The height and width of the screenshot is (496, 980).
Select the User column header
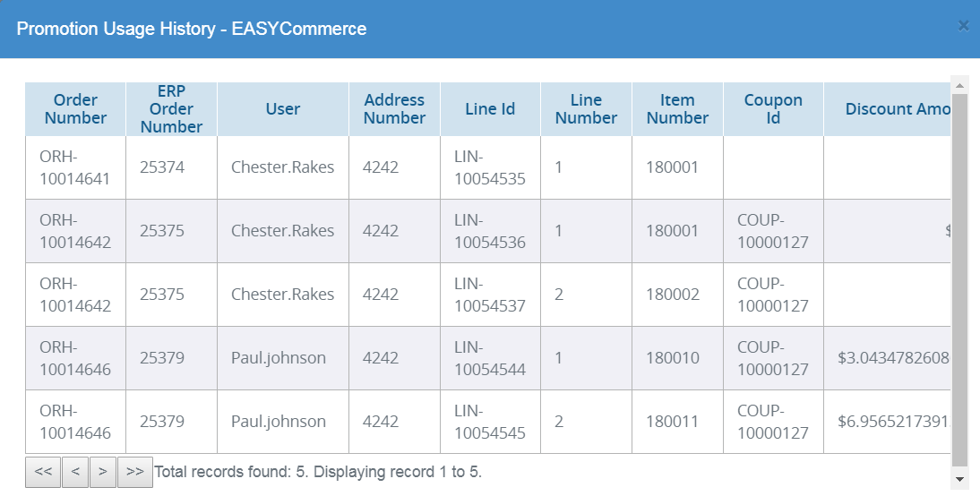(x=282, y=108)
